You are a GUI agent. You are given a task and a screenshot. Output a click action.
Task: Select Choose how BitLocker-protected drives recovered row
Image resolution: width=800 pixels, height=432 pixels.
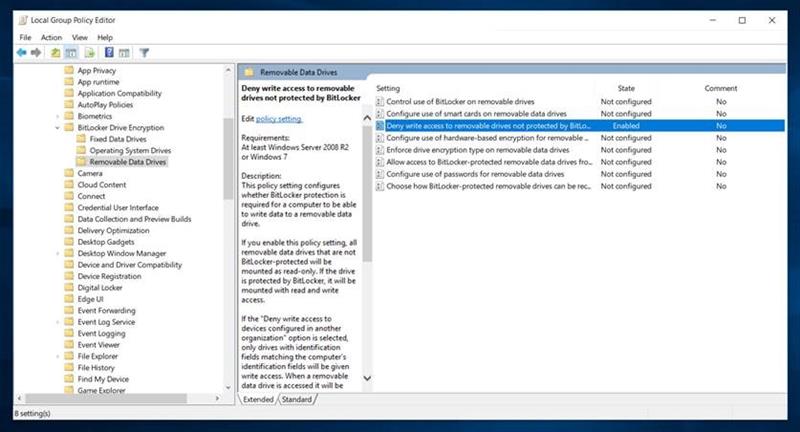click(580, 186)
